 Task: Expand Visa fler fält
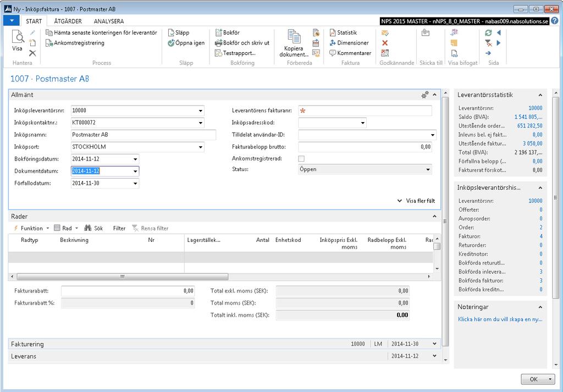coord(416,201)
